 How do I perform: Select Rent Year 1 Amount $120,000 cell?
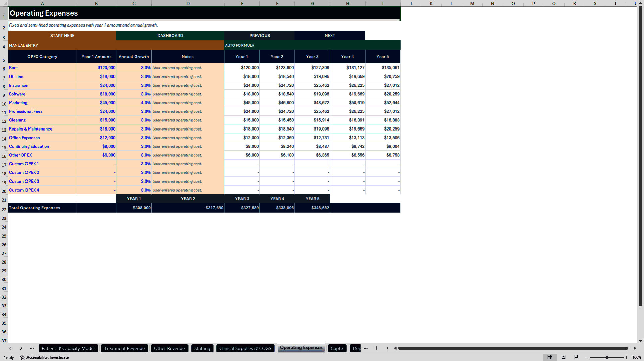pos(96,68)
